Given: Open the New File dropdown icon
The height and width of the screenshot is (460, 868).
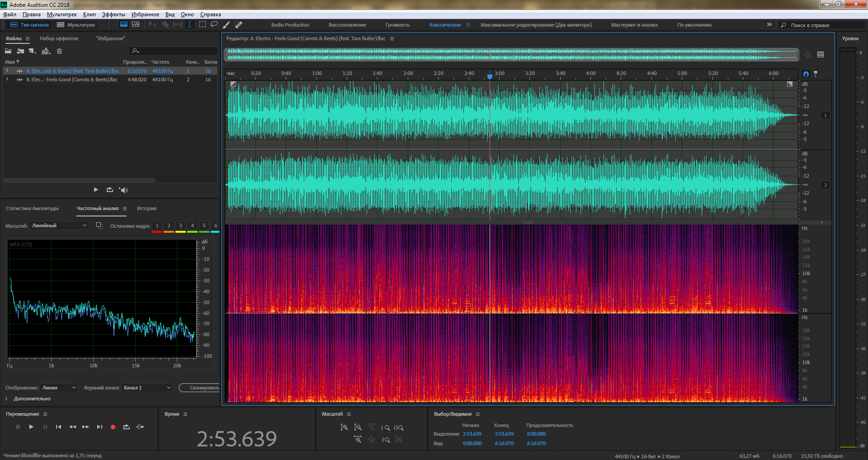Looking at the screenshot, I should pyautogui.click(x=33, y=51).
